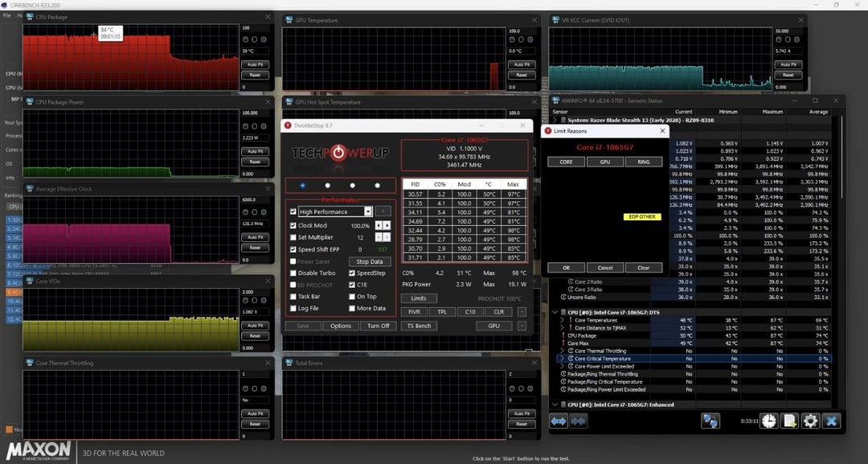Click clock icon beside Uncore Ratio row
The height and width of the screenshot is (464, 868).
(563, 298)
